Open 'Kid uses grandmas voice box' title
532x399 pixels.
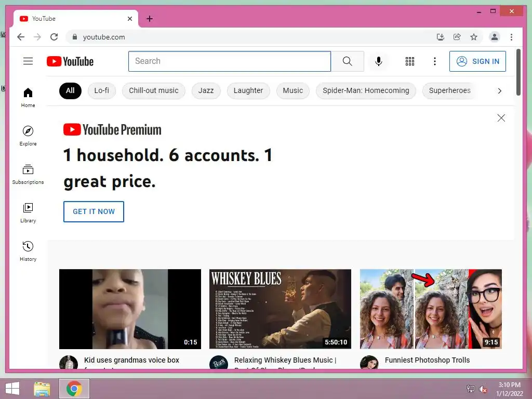coord(131,361)
